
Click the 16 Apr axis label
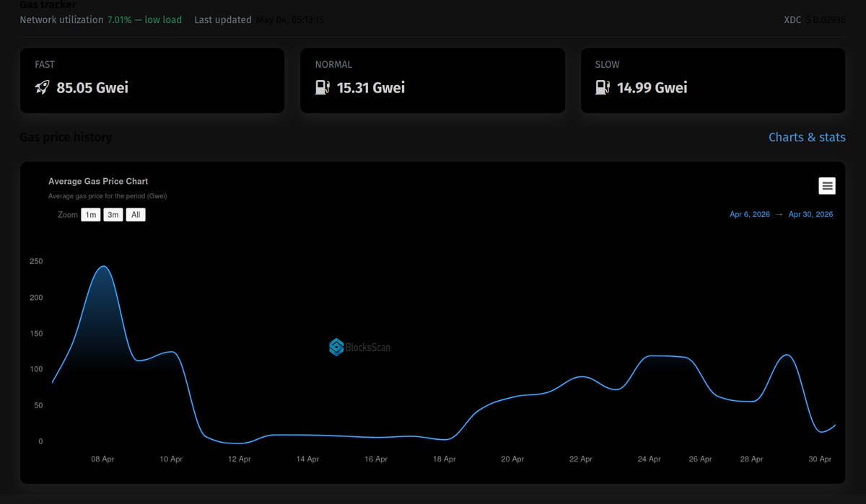(376, 459)
